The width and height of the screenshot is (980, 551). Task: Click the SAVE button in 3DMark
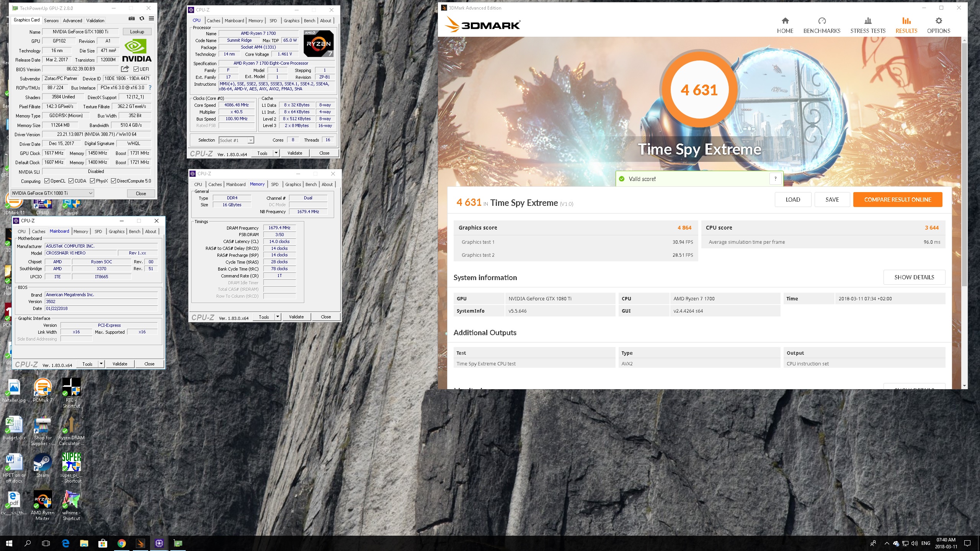click(x=832, y=199)
